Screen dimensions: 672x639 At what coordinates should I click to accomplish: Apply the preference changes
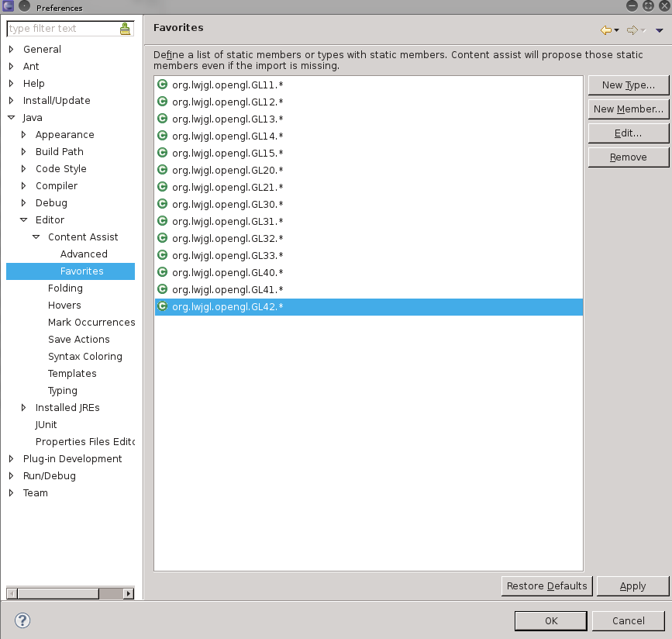coord(632,585)
